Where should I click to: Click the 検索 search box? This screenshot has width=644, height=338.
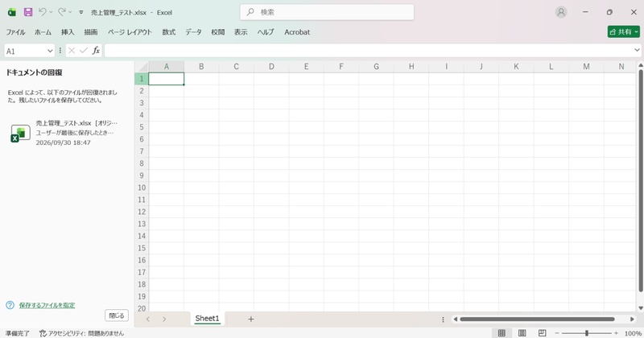tap(327, 12)
